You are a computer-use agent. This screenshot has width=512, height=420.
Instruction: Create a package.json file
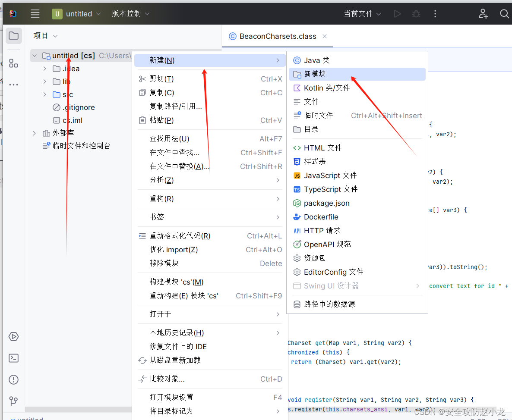357,203
